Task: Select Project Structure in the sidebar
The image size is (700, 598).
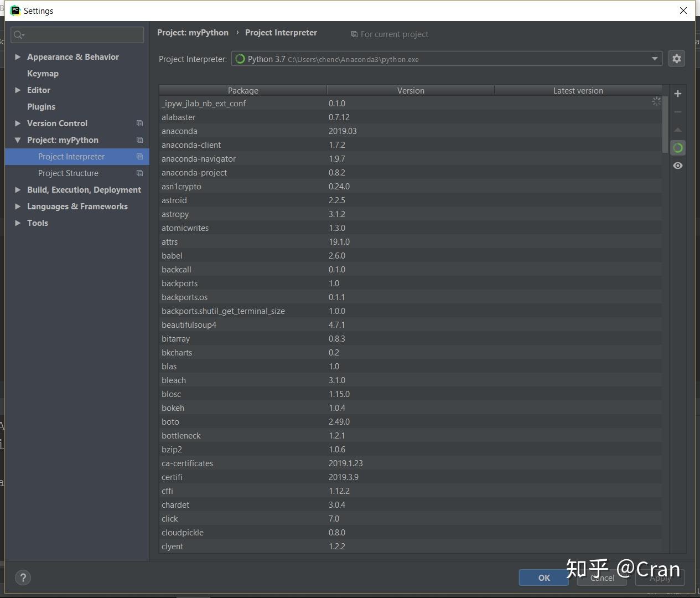Action: (68, 173)
